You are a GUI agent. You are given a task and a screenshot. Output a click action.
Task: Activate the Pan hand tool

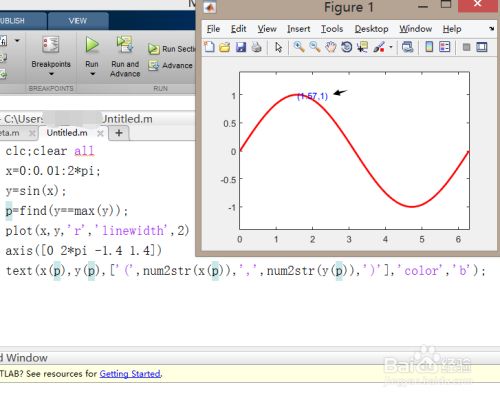pos(331,47)
